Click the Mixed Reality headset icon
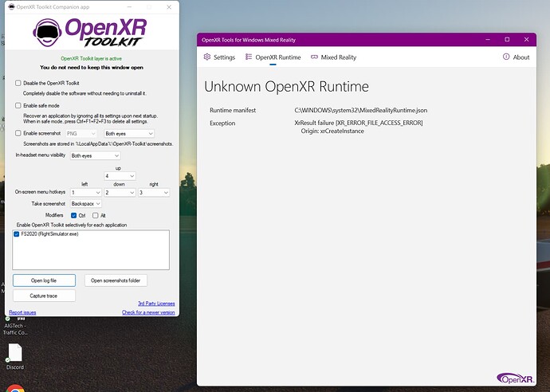Image resolution: width=550 pixels, height=392 pixels. 314,57
